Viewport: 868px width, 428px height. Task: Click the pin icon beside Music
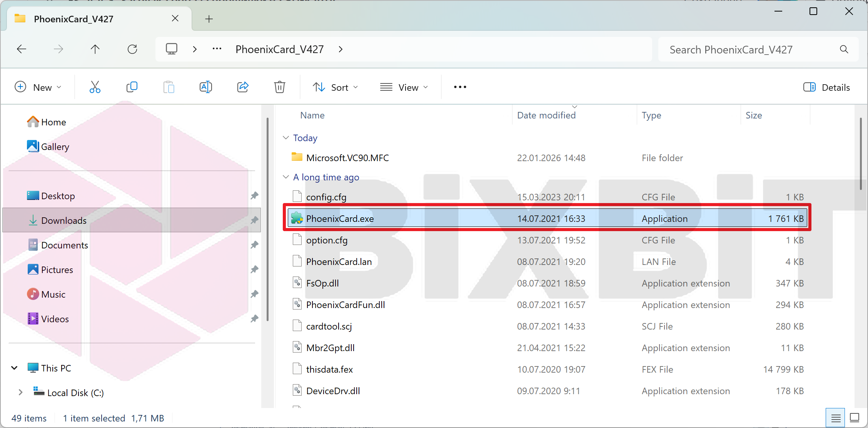tap(254, 294)
